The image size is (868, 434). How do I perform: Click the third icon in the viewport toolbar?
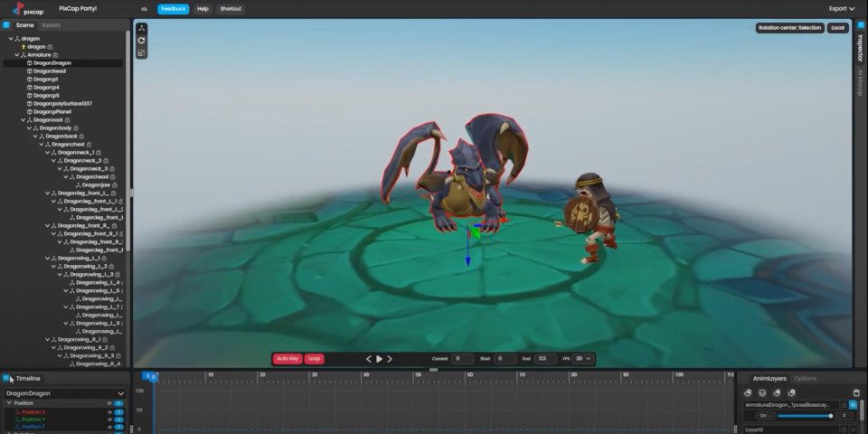[x=142, y=52]
